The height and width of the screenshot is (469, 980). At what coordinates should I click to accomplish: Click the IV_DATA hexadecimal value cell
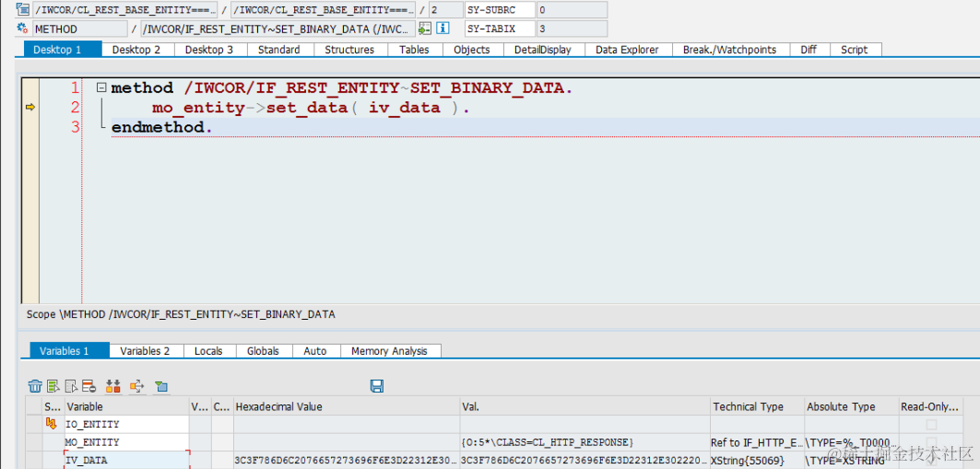click(347, 461)
